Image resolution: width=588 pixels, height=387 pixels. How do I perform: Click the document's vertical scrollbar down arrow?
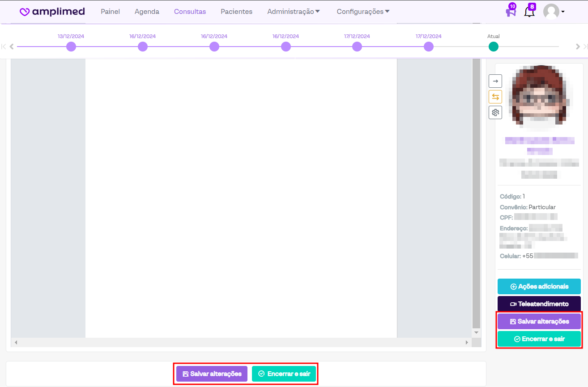click(476, 332)
